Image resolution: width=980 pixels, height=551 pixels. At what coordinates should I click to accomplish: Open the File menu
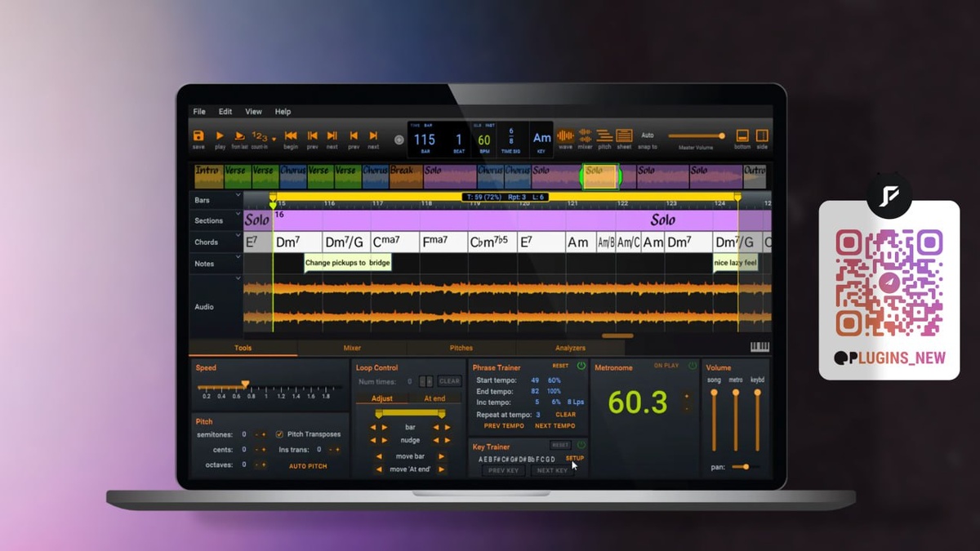199,112
